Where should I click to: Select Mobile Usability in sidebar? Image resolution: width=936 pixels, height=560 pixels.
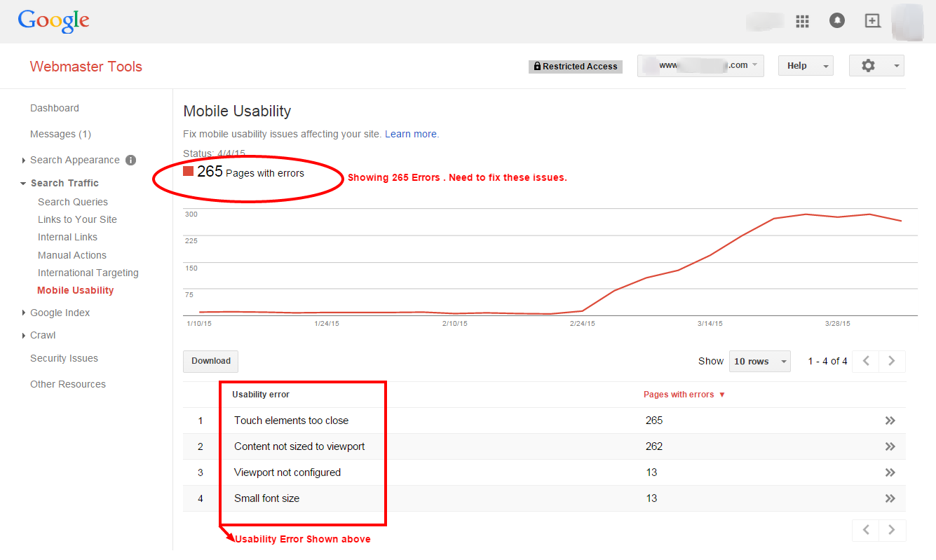click(76, 290)
